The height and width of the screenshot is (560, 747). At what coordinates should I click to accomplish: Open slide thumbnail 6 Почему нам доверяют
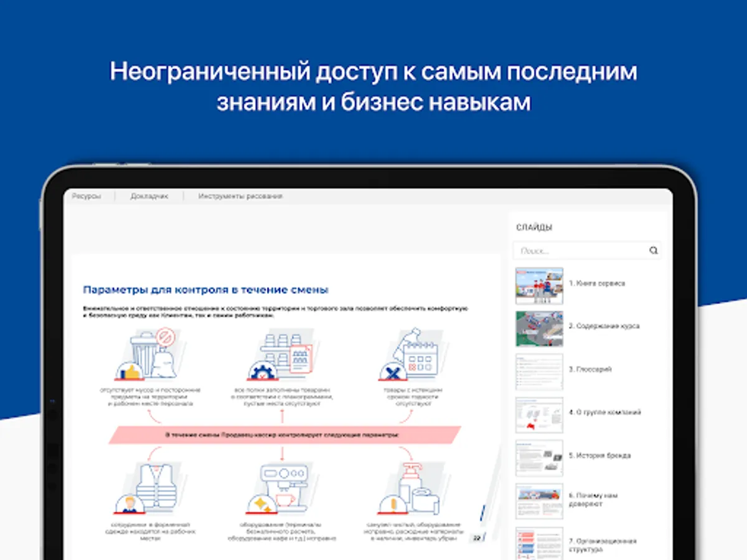point(539,502)
